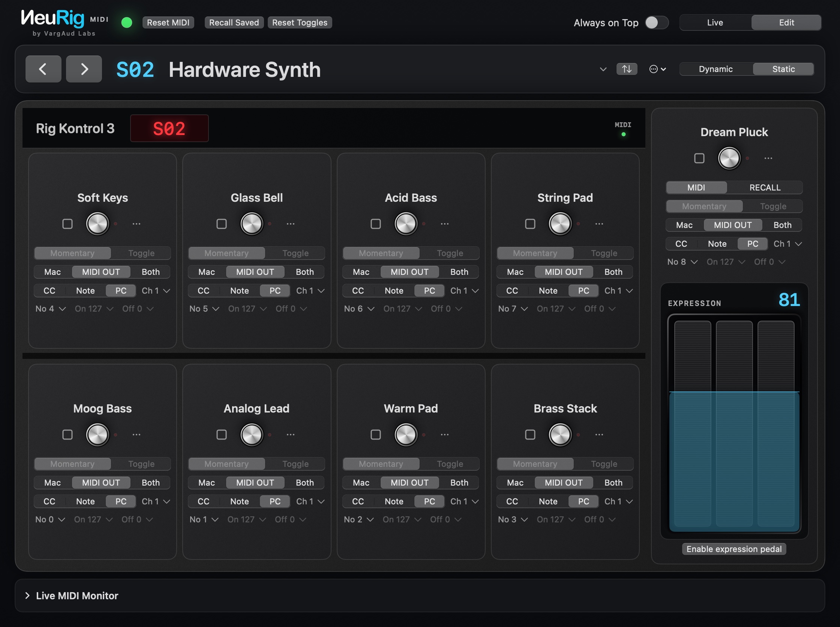Click the Moog Bass knob
Viewport: 840px width, 627px height.
[97, 435]
